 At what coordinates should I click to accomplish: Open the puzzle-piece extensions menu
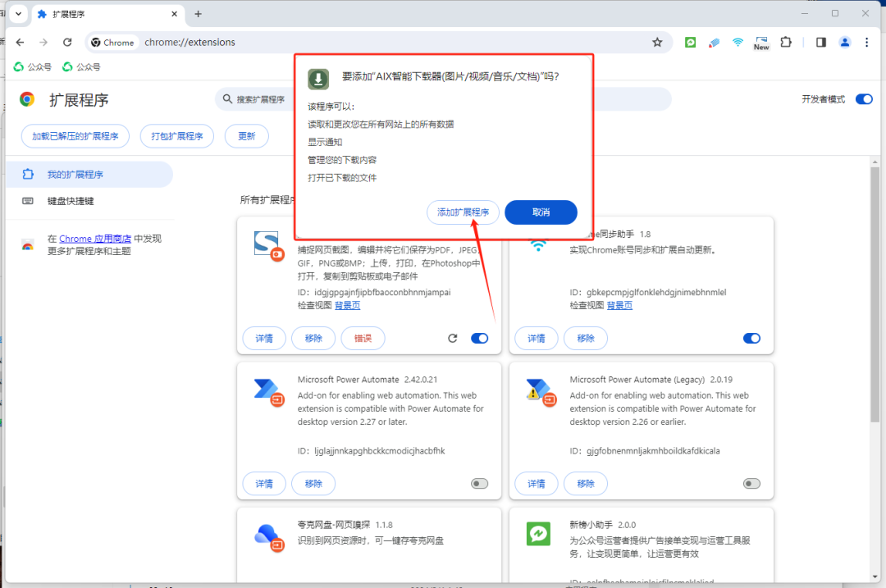pos(786,43)
